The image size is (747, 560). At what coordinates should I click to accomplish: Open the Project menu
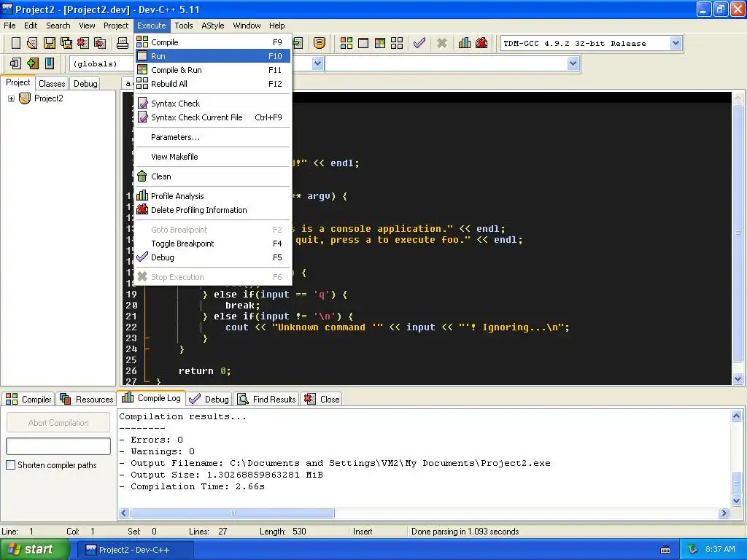116,26
